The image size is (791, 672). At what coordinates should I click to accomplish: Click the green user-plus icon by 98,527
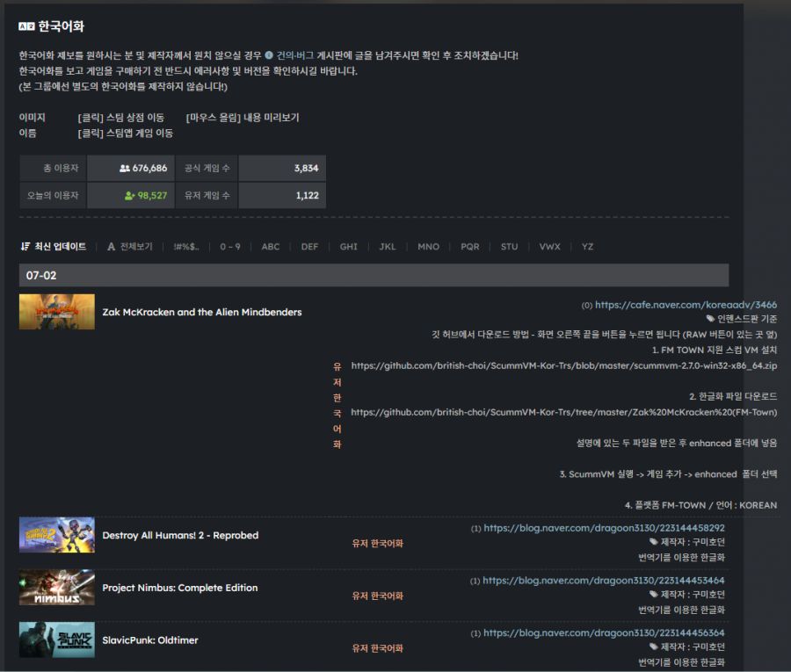click(130, 195)
